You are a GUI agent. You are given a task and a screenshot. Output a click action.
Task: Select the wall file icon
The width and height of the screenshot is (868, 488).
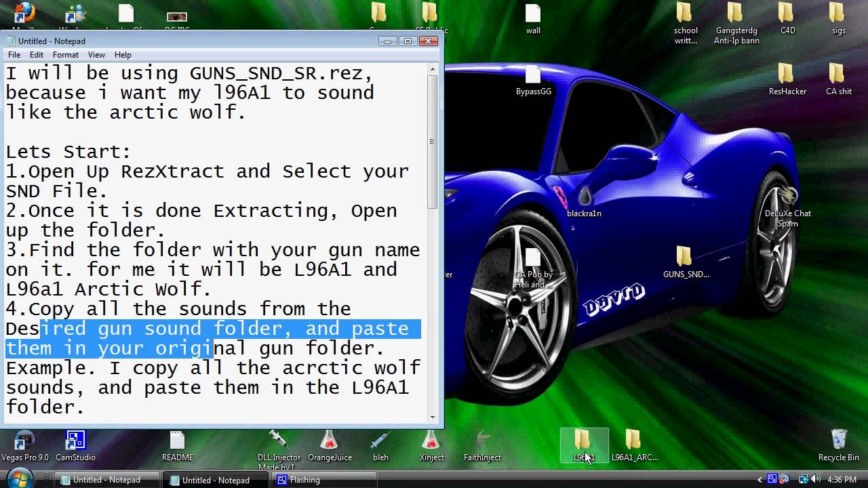533,18
